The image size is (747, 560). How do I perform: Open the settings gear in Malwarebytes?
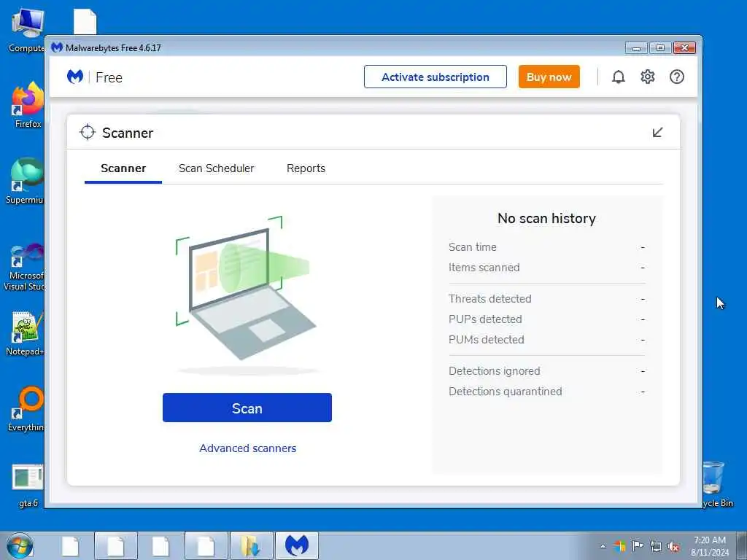point(648,77)
